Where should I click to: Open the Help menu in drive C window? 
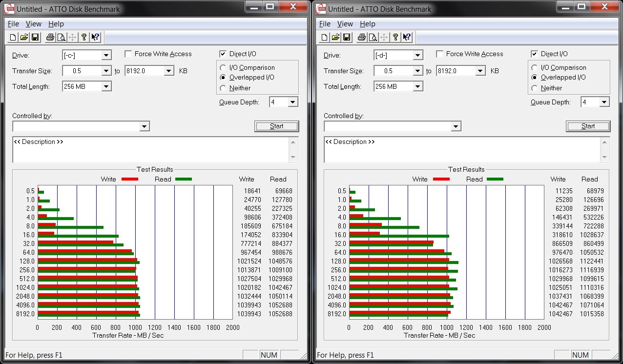coord(56,24)
